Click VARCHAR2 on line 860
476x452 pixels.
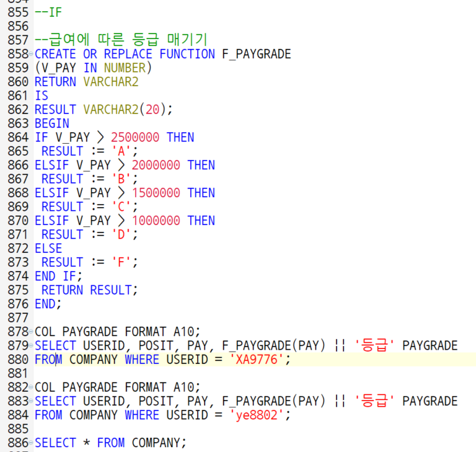point(111,82)
